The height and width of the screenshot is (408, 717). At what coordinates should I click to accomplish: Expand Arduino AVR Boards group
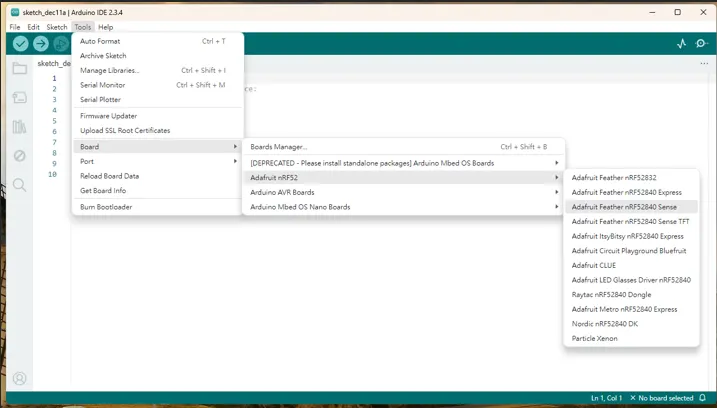[404, 193]
